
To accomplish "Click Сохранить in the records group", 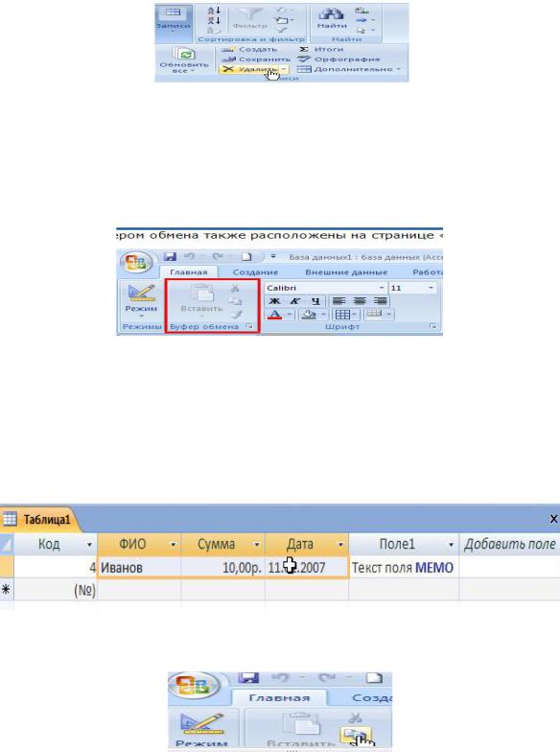I will (256, 59).
